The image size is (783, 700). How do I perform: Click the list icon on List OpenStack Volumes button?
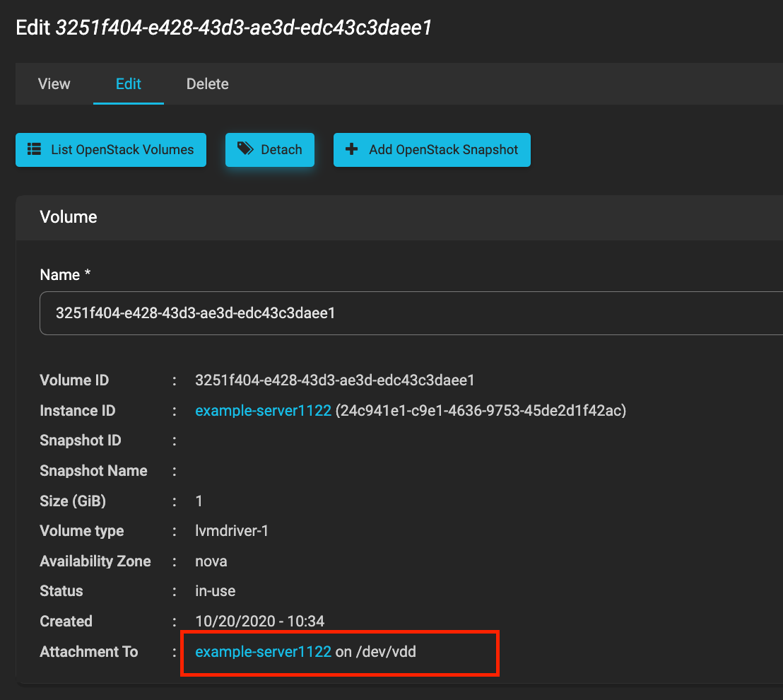point(33,149)
